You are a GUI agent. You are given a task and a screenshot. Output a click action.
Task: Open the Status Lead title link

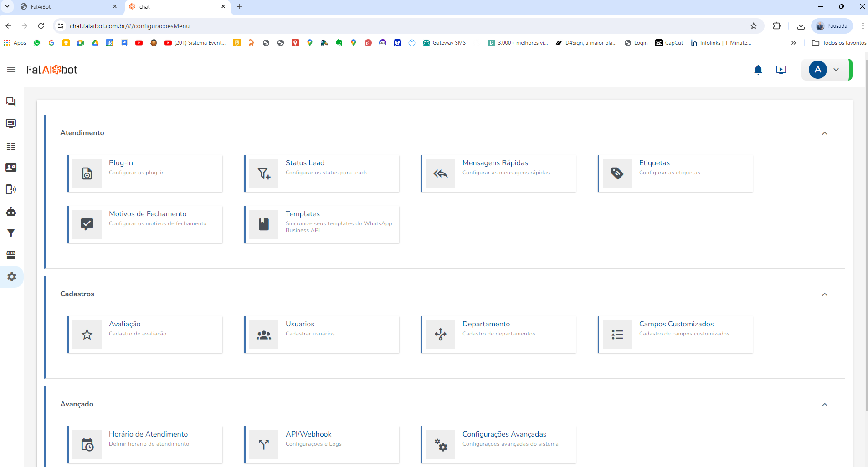[x=305, y=163]
